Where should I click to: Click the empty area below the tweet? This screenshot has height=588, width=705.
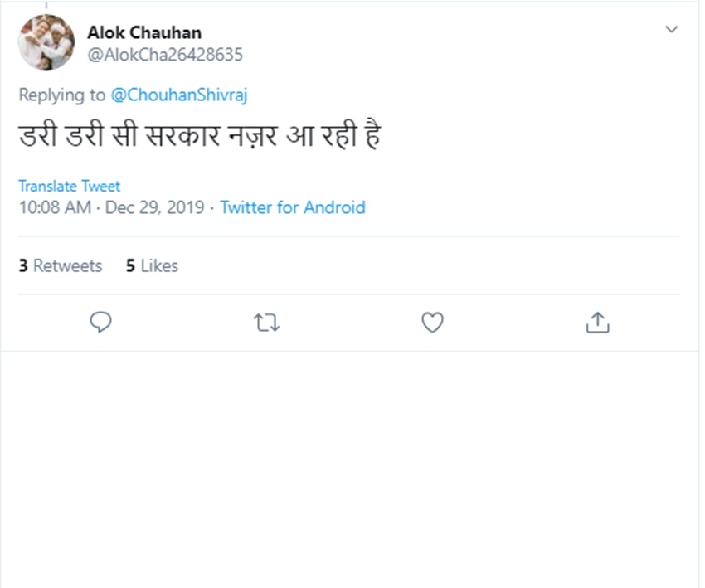(x=352, y=464)
